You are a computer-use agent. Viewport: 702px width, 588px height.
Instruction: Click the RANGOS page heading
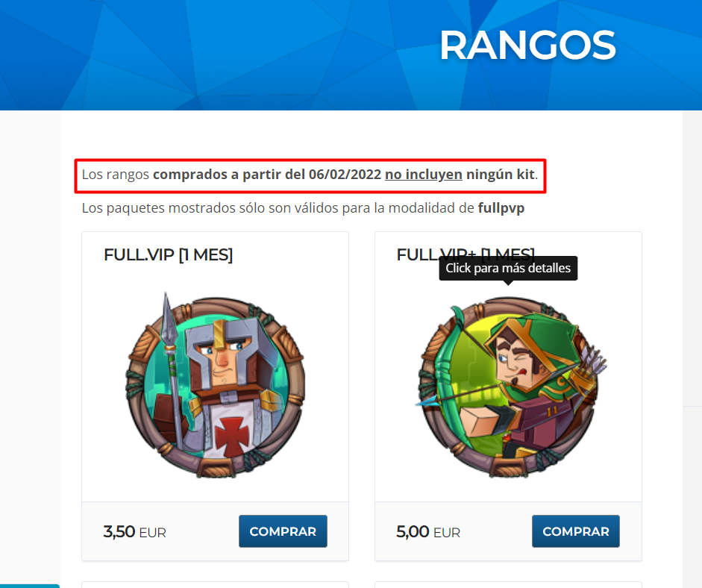(x=527, y=46)
